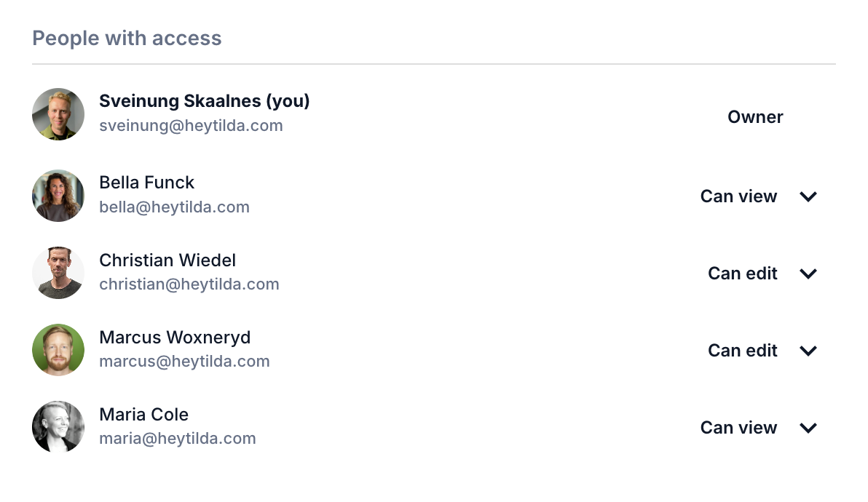The width and height of the screenshot is (868, 502).
Task: Click the Owner role label
Action: pos(755,117)
